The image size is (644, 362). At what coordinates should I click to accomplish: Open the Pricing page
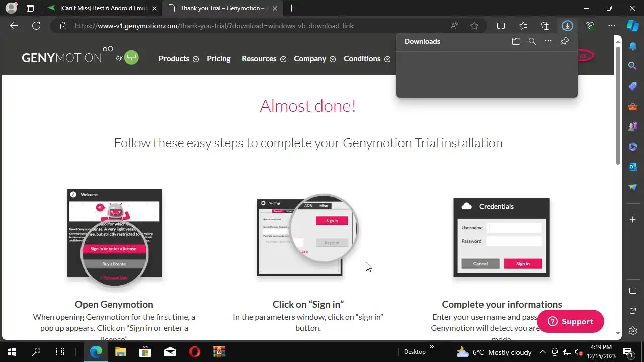(x=219, y=59)
